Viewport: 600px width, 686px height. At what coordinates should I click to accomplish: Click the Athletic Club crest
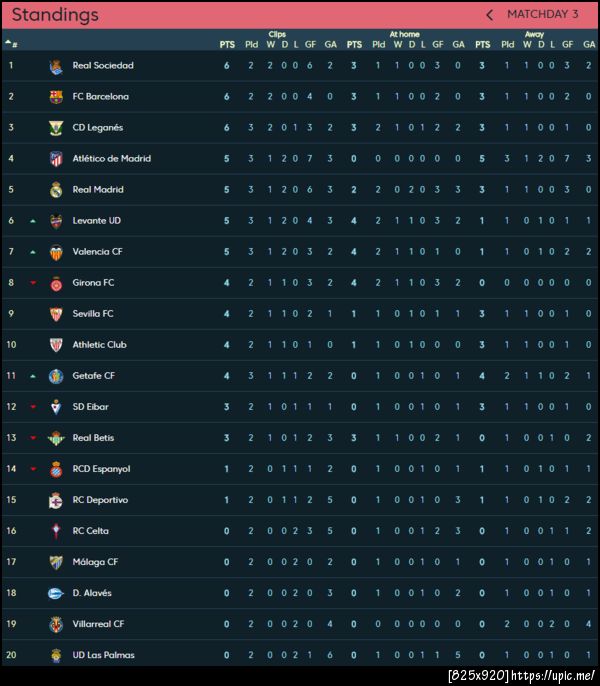(x=56, y=345)
